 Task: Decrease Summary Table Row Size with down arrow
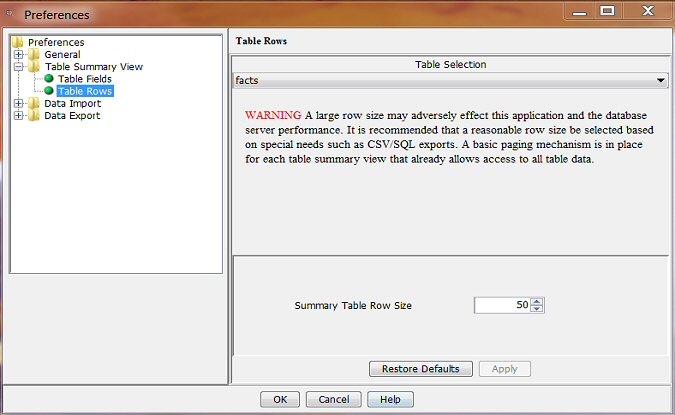(x=537, y=309)
